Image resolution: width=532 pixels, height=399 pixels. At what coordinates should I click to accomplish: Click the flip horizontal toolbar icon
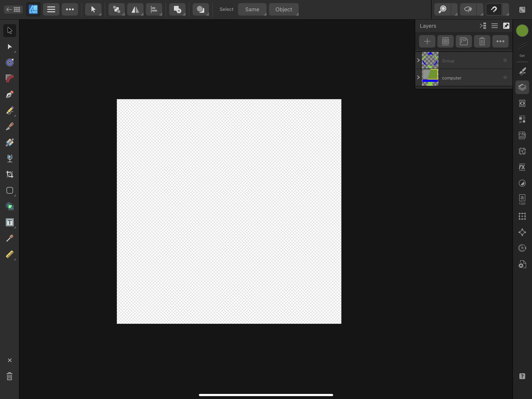point(135,9)
